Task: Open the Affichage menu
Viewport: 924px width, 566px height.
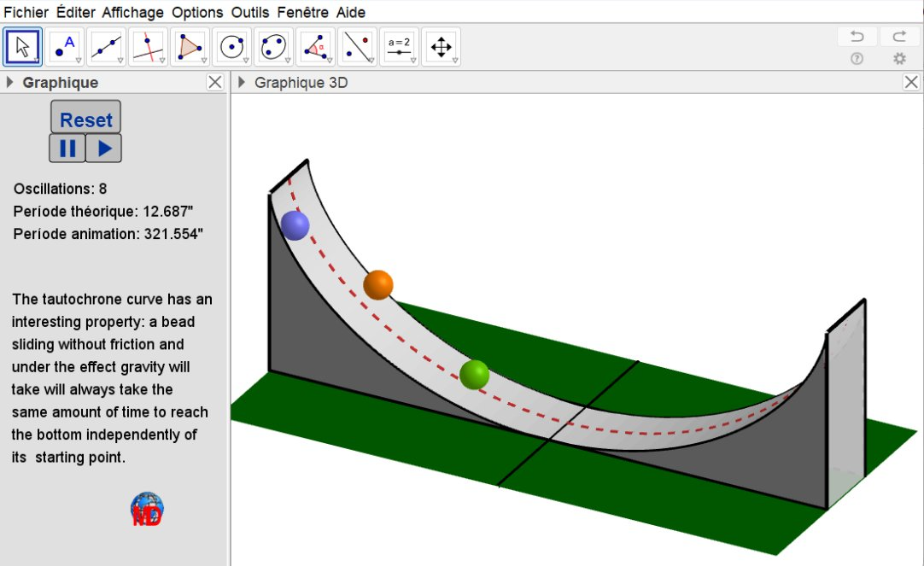Action: pyautogui.click(x=132, y=12)
